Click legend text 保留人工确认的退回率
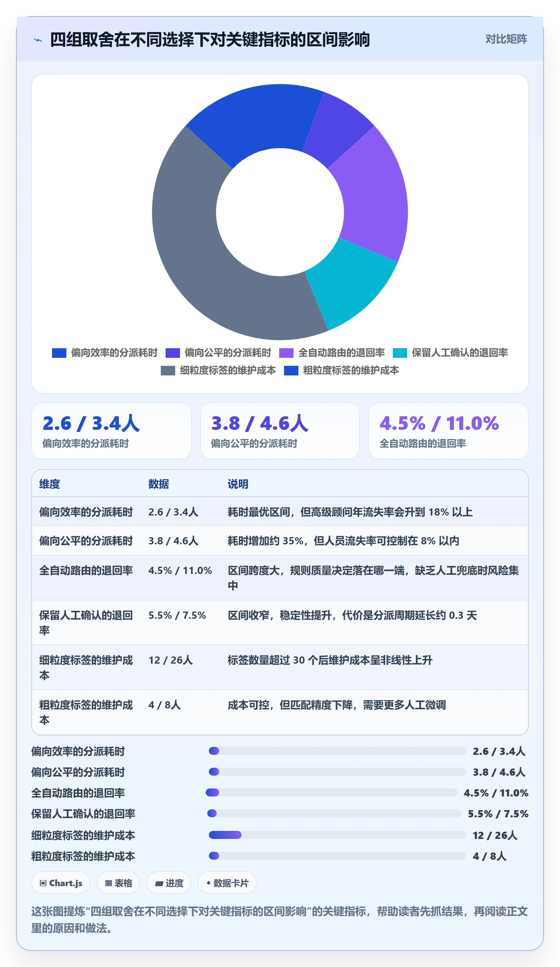The image size is (560, 967). pos(460,353)
